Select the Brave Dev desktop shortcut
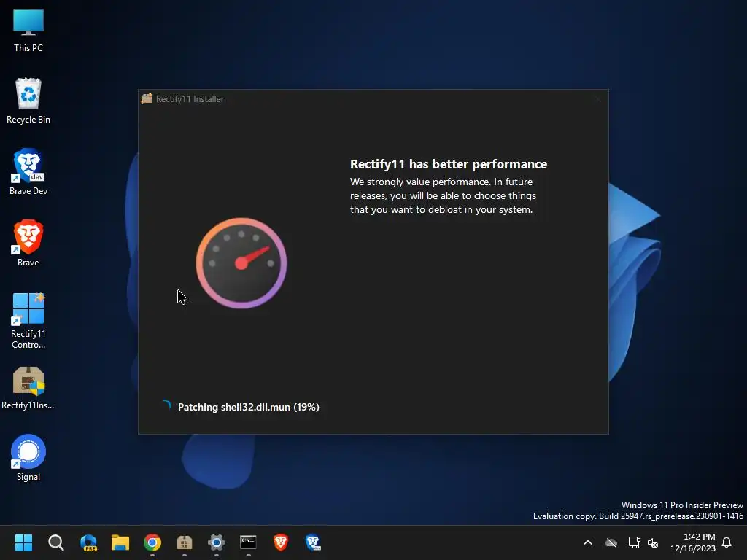The width and height of the screenshot is (747, 560). click(28, 172)
